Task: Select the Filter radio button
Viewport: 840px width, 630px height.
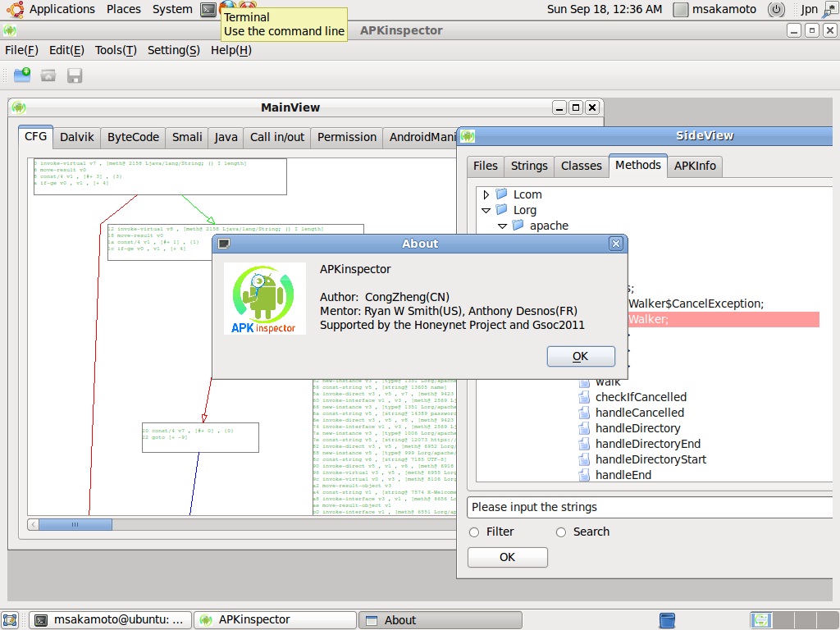Action: pos(474,532)
